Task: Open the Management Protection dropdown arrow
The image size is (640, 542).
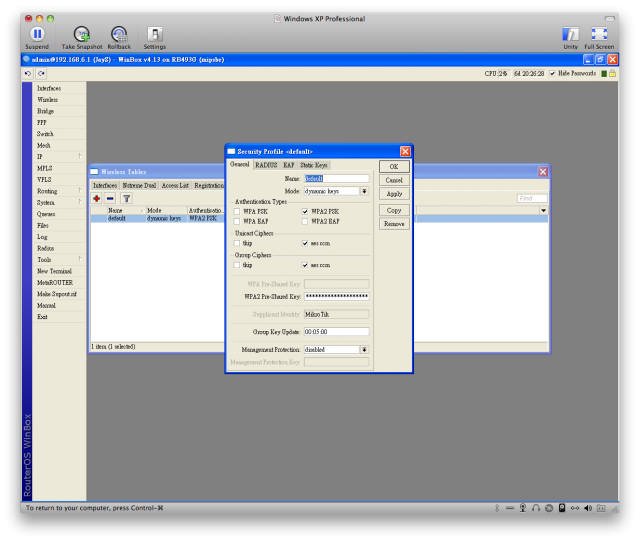Action: (x=364, y=350)
